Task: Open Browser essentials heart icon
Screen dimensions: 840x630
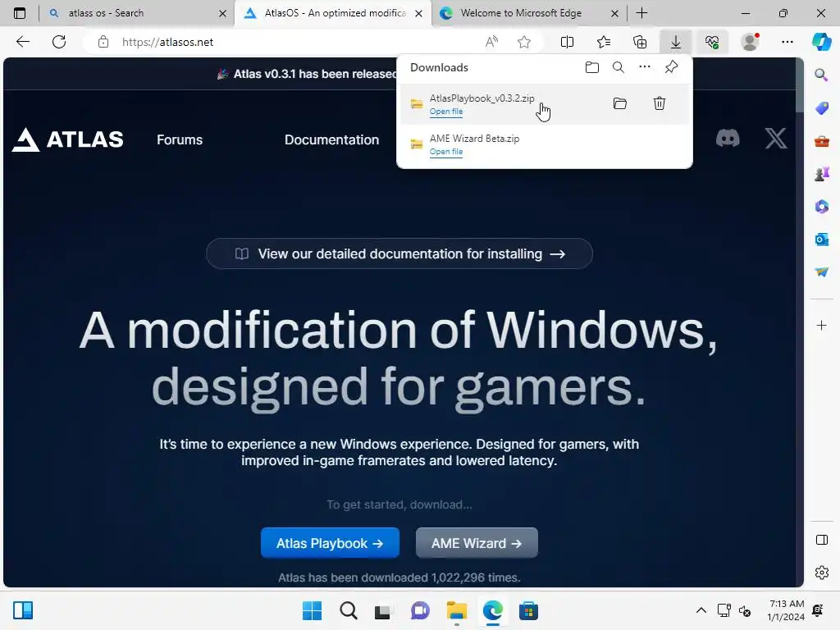Action: (712, 42)
